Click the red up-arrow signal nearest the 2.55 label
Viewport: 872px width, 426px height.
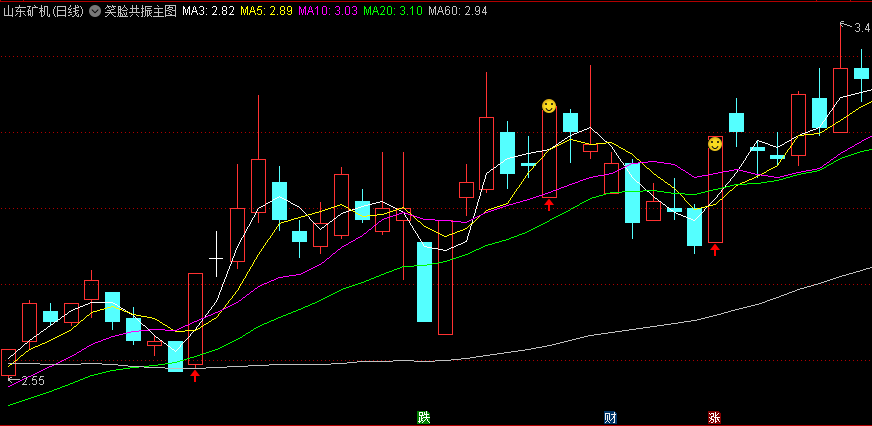195,376
